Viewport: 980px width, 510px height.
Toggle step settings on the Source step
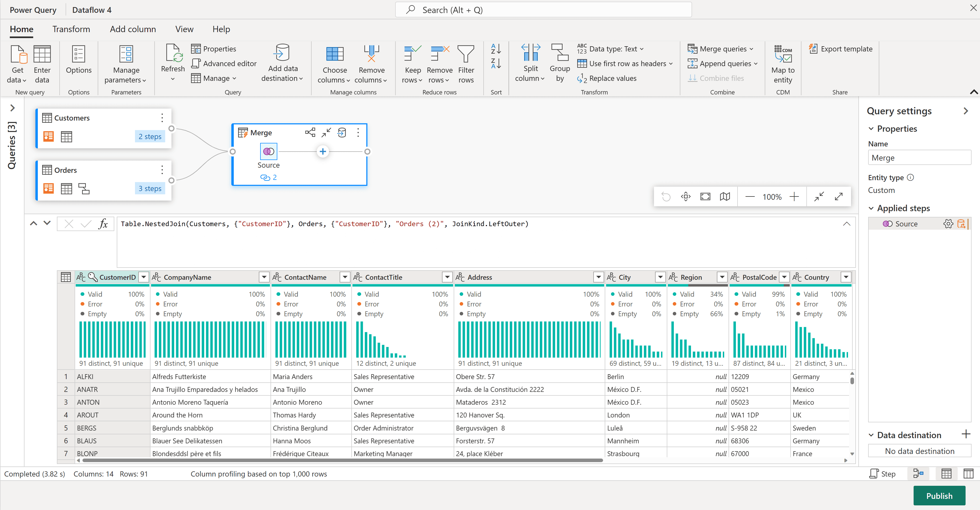pos(948,224)
